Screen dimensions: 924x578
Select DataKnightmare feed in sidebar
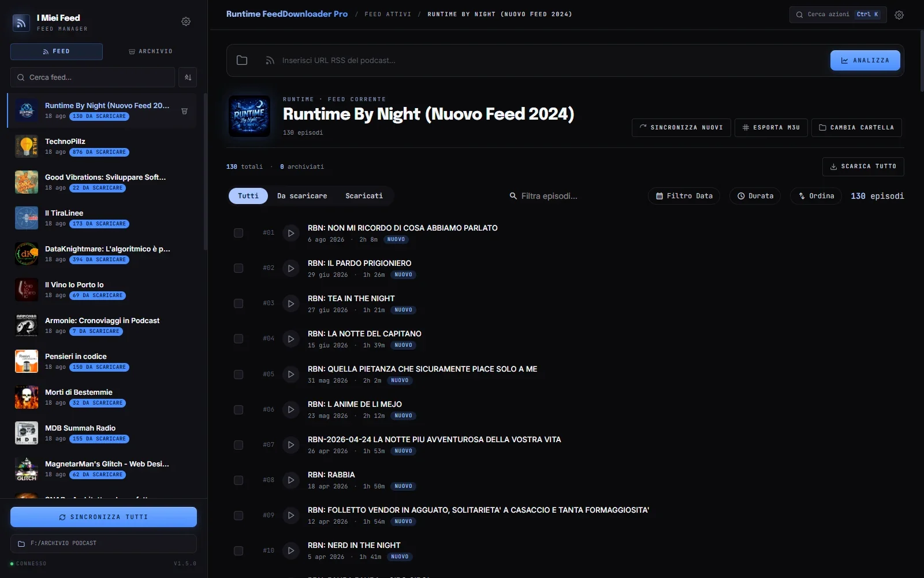pos(102,254)
